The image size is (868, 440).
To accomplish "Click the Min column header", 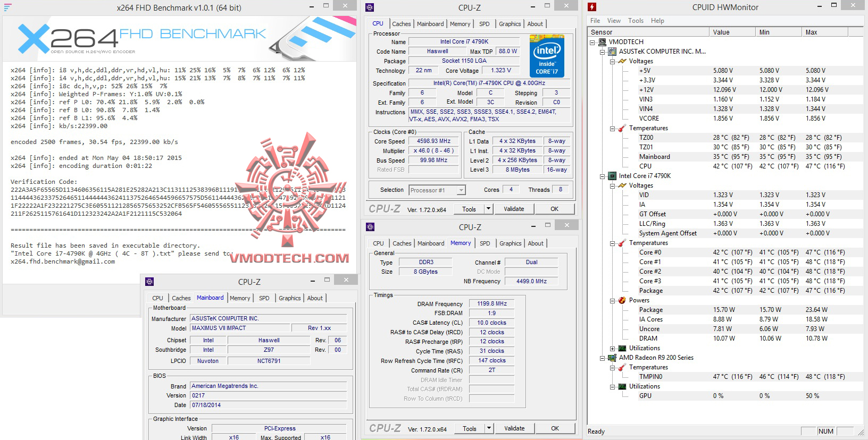I will pos(779,32).
